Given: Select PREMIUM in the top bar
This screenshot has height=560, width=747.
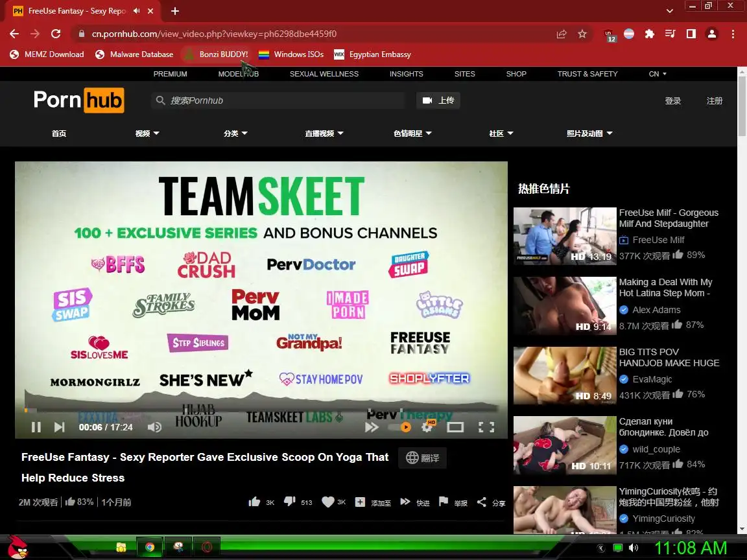Looking at the screenshot, I should click(170, 74).
